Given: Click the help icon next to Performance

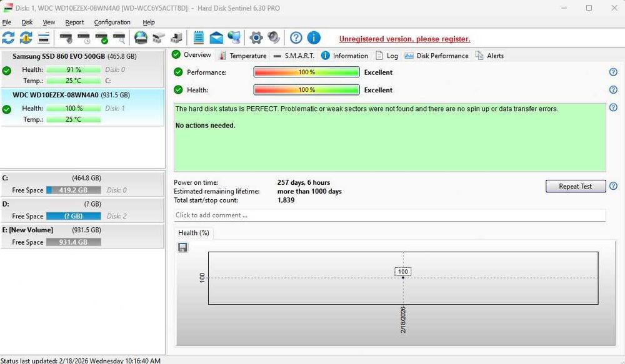Looking at the screenshot, I should pos(614,72).
